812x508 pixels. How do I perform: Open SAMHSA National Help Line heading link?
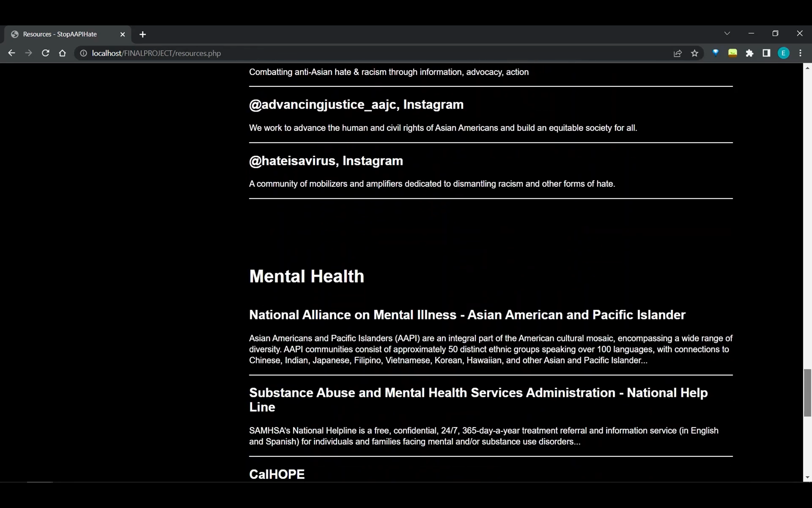pos(478,400)
